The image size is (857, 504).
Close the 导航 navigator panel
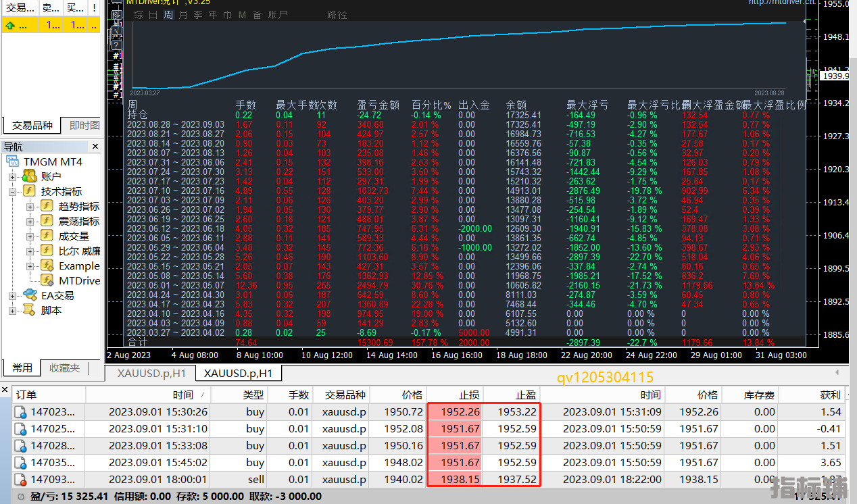(95, 147)
